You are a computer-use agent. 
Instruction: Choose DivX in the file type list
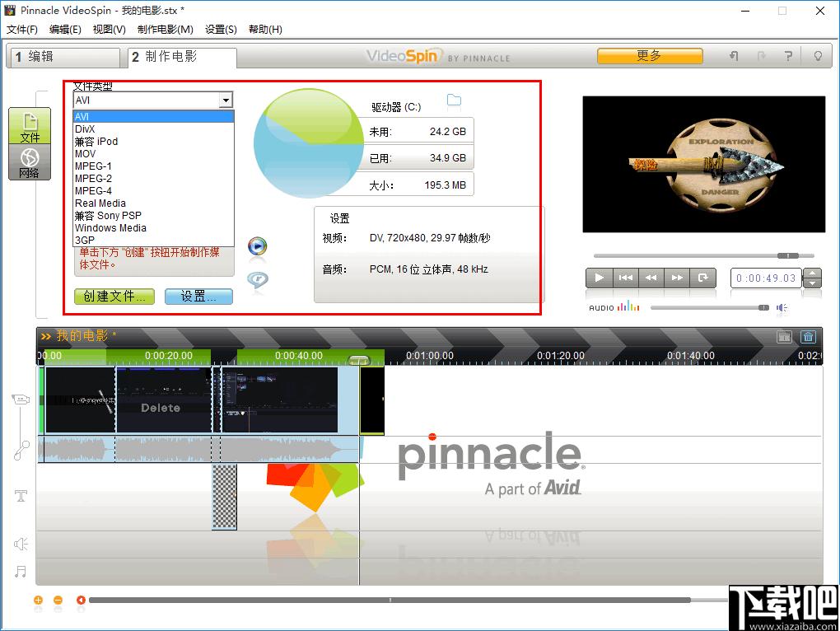[x=154, y=129]
